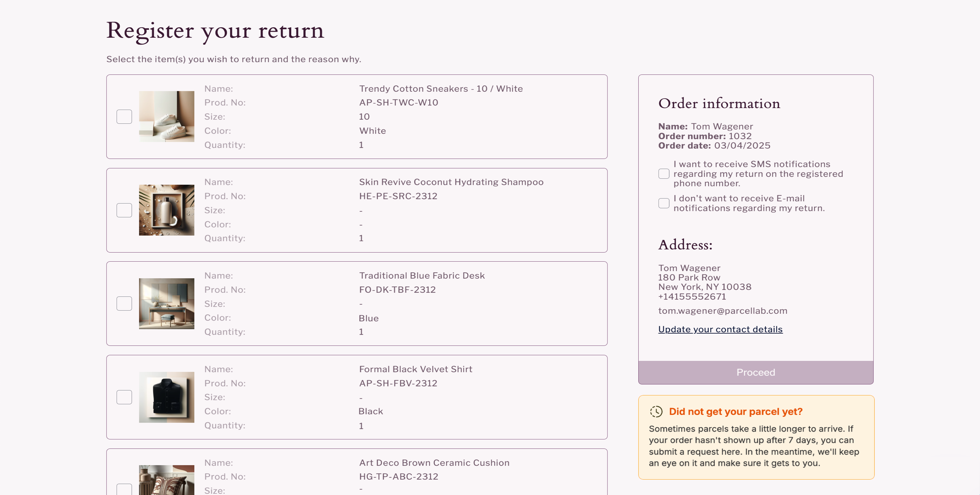Mark the Formal Black Velvet Shirt checkbox

click(x=124, y=397)
